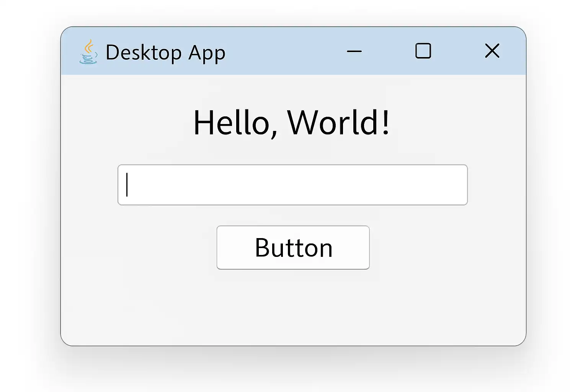Click the Desktop App title text
Viewport: 588px width, 392px height.
click(x=165, y=52)
